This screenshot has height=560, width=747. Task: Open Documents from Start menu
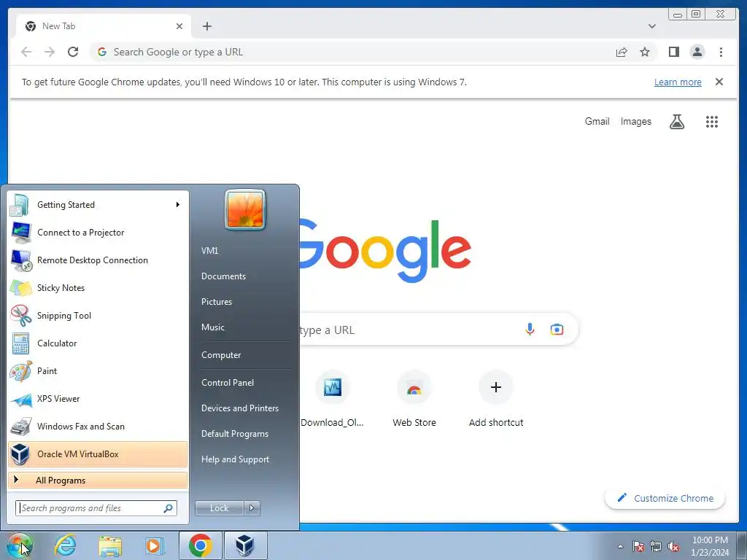[223, 276]
